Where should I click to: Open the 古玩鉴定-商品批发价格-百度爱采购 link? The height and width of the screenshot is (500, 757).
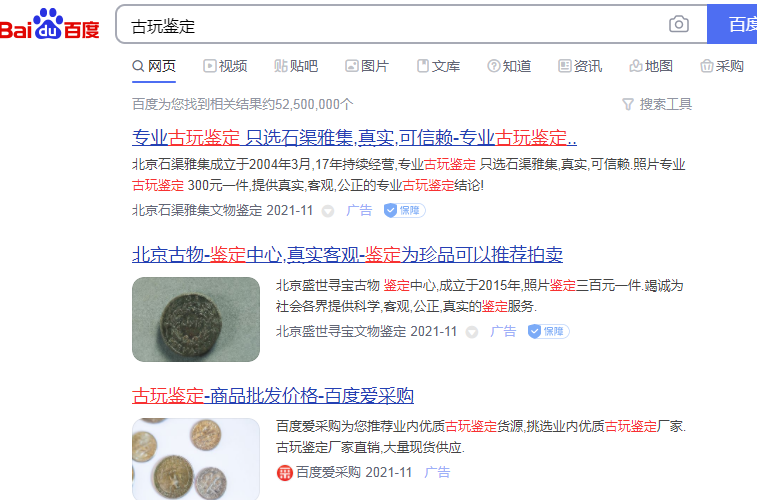tap(273, 396)
